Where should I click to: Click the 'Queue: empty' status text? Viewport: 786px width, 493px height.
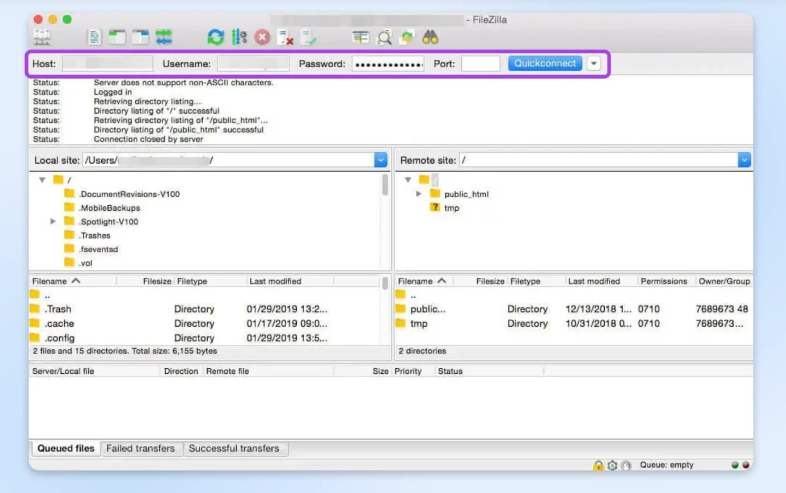[x=666, y=465]
